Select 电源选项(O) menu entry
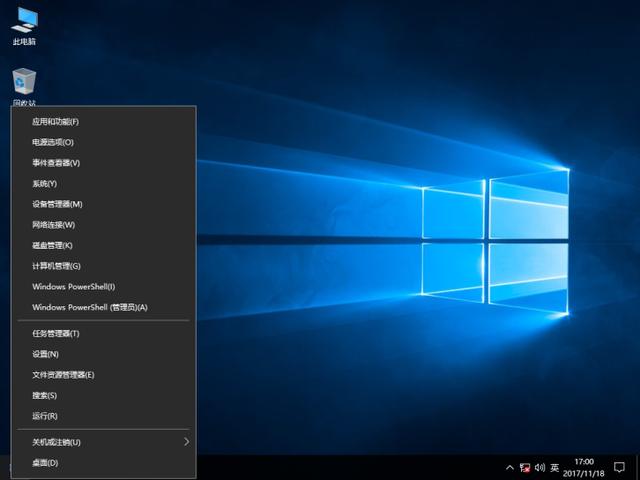The width and height of the screenshot is (640, 480). [x=103, y=142]
